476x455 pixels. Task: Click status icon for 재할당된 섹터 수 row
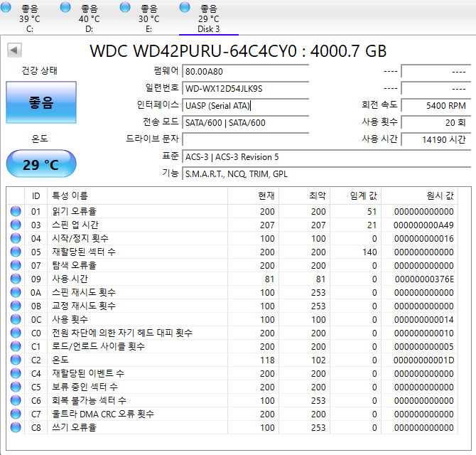click(x=16, y=252)
